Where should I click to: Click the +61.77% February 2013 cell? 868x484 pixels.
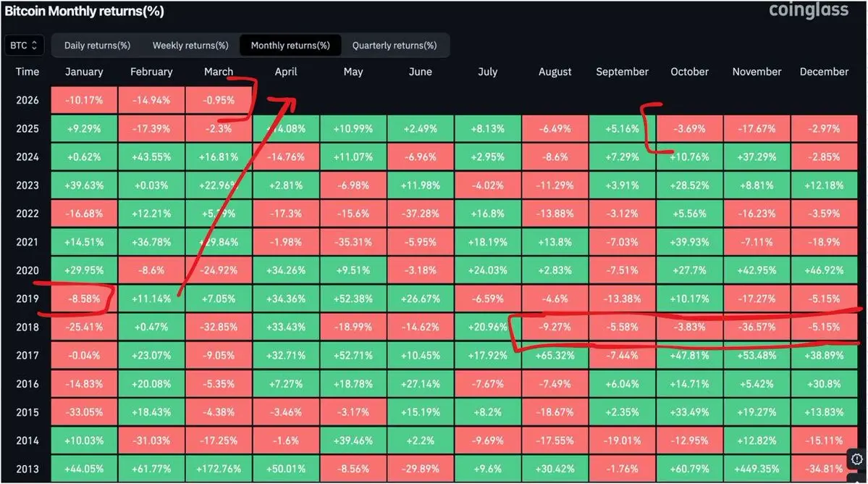[151, 469]
